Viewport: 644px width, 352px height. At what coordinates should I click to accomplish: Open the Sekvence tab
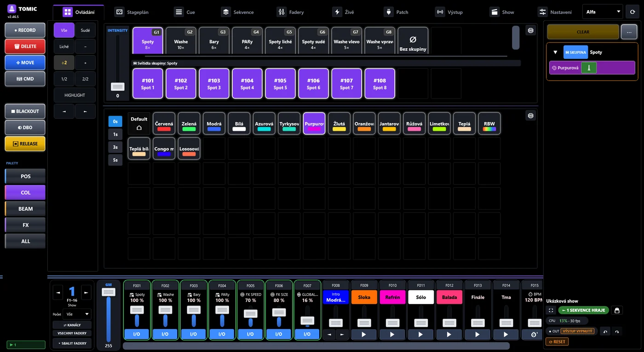238,12
